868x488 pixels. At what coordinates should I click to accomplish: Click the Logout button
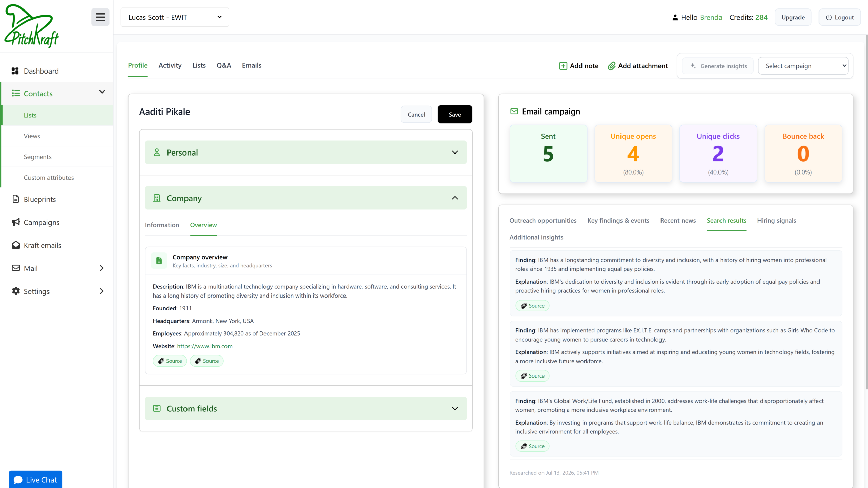coord(840,17)
